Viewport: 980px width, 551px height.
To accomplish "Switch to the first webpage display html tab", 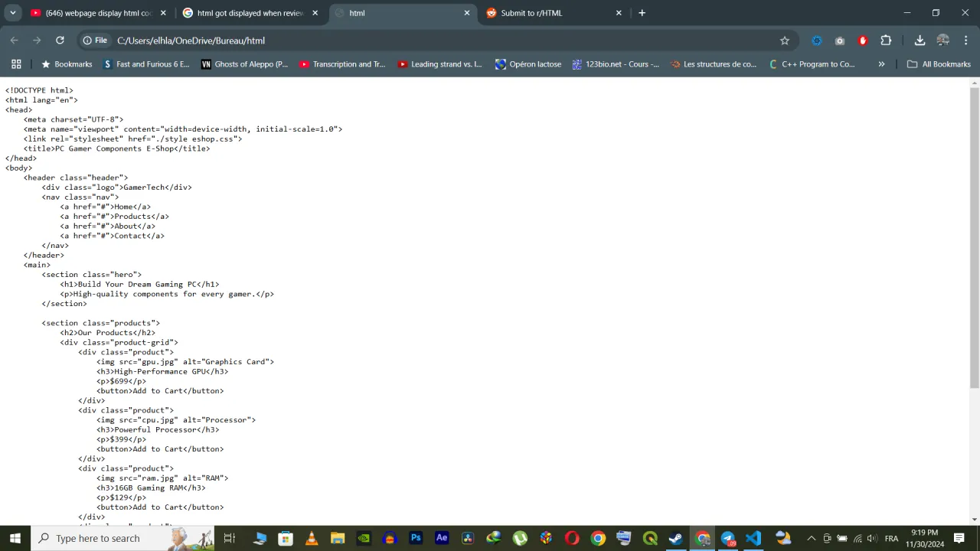I will tap(96, 13).
